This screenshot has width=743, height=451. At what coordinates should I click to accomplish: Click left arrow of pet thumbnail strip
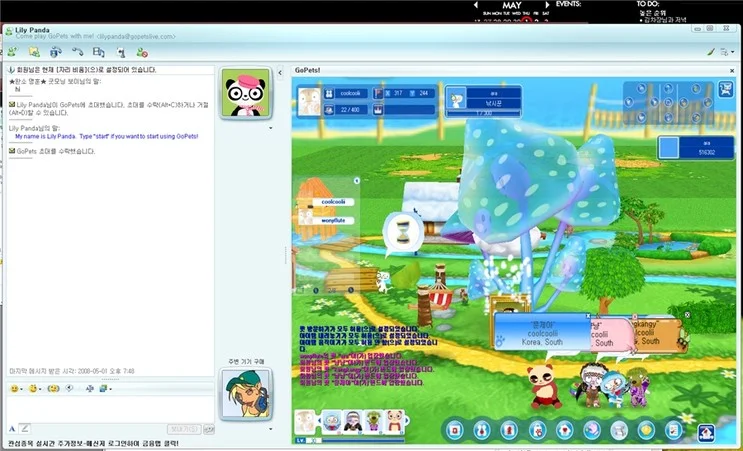click(320, 420)
